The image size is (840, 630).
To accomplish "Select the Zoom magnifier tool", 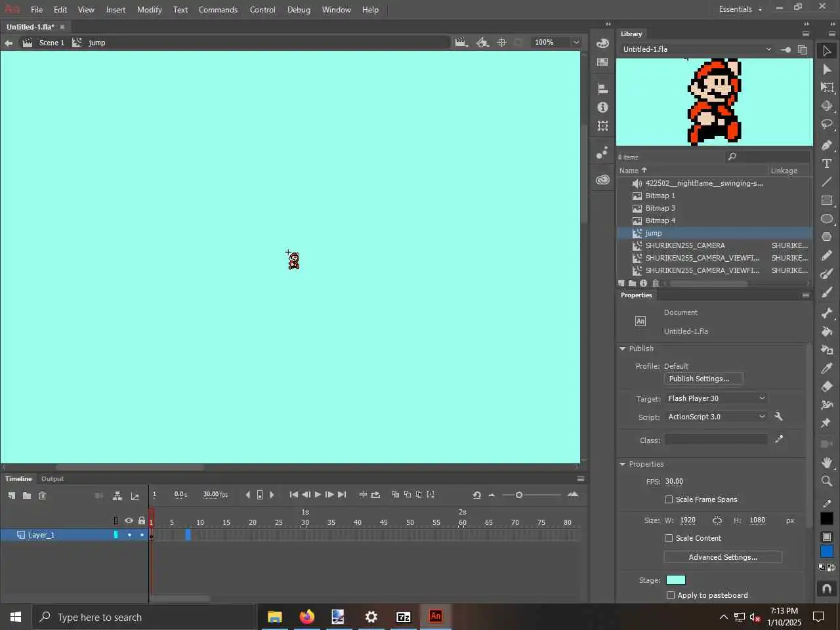I will [x=827, y=481].
